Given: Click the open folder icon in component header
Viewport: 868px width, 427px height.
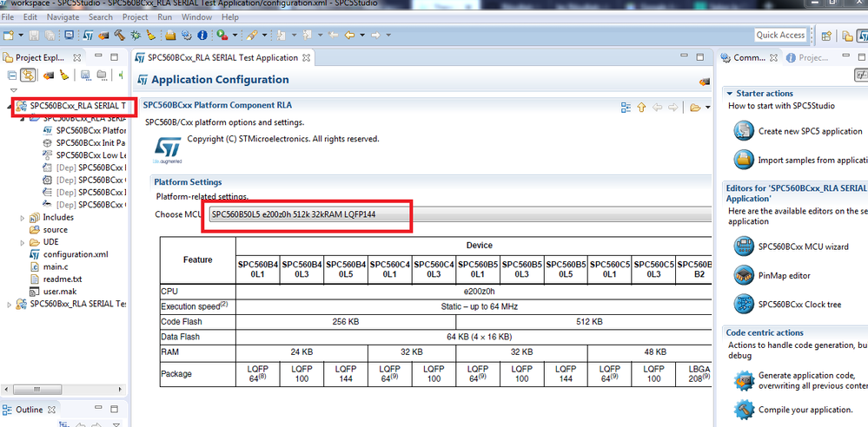Looking at the screenshot, I should point(696,108).
